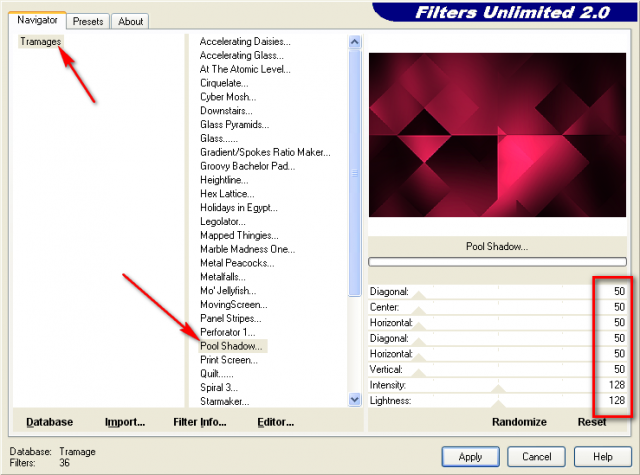Image resolution: width=640 pixels, height=475 pixels.
Task: Select Tramages filter category
Action: coord(41,41)
